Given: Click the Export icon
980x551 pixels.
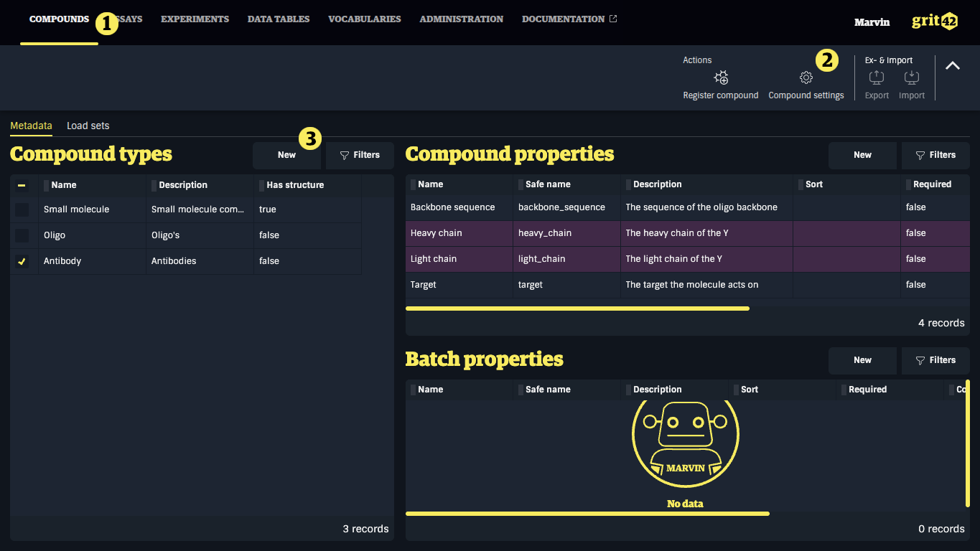Looking at the screenshot, I should pos(876,77).
